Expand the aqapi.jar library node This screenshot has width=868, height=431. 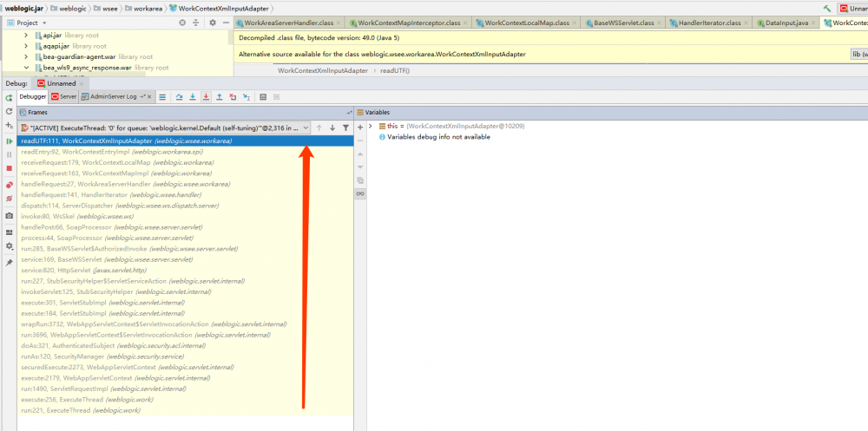point(26,46)
